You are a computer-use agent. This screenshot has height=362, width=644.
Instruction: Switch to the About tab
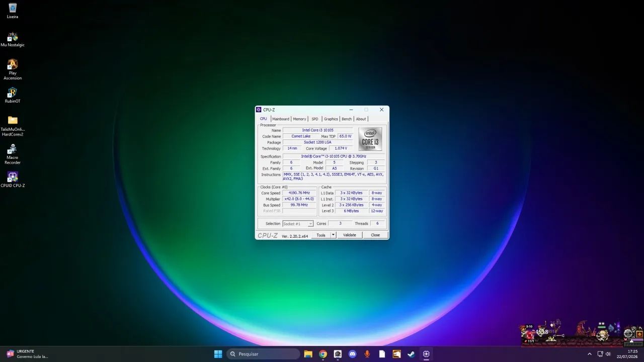(x=361, y=119)
